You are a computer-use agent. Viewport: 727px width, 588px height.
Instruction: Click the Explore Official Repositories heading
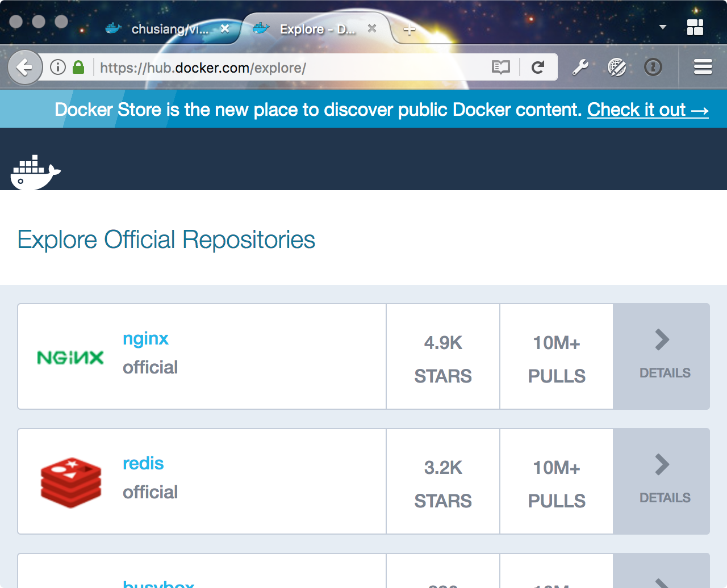tap(166, 240)
